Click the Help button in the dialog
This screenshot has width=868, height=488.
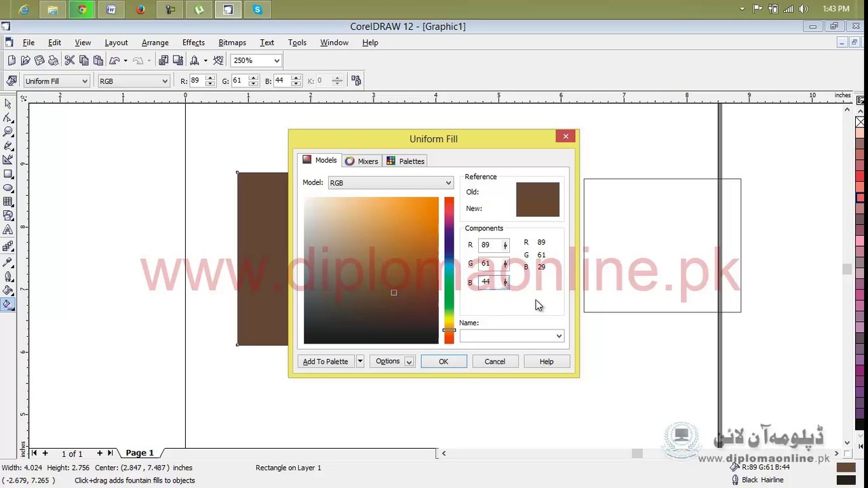pyautogui.click(x=547, y=361)
